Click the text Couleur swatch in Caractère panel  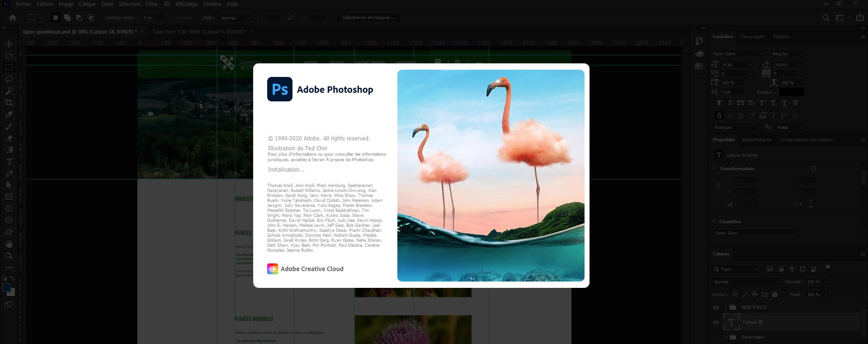click(791, 92)
